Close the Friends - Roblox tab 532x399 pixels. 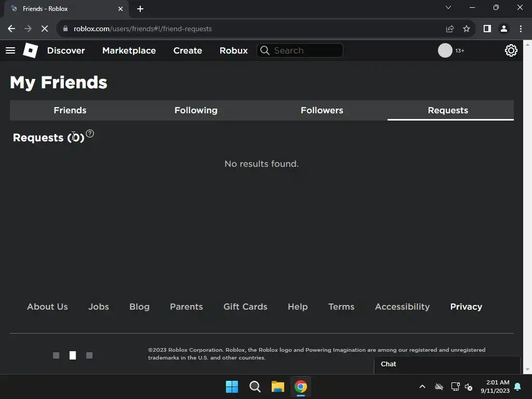[121, 9]
